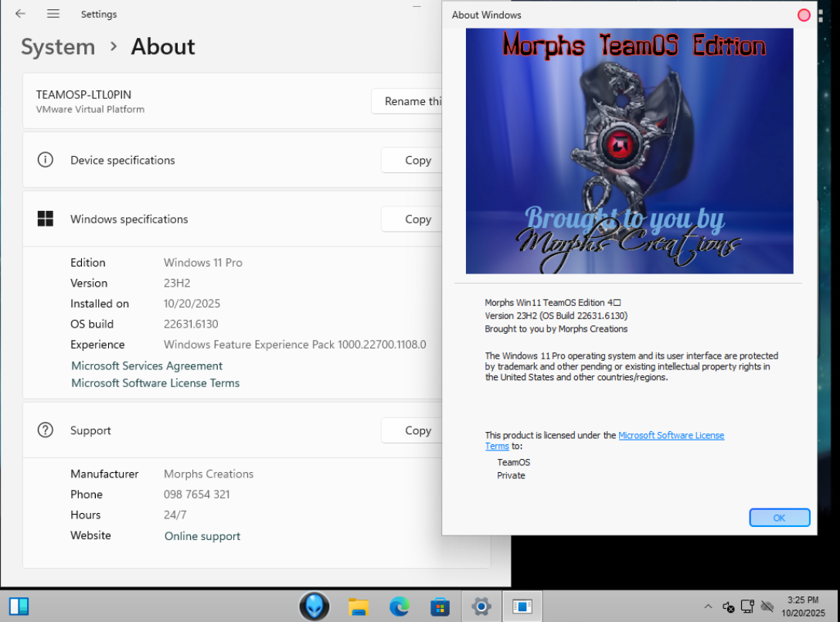
Task: Open the Online support website link
Action: click(202, 536)
